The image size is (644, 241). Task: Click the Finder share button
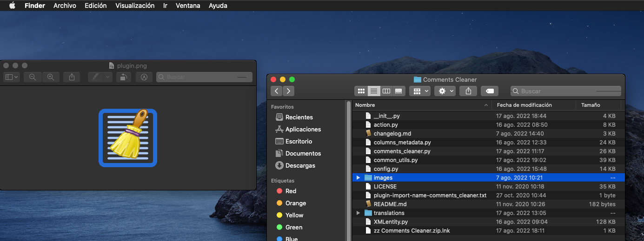click(468, 91)
